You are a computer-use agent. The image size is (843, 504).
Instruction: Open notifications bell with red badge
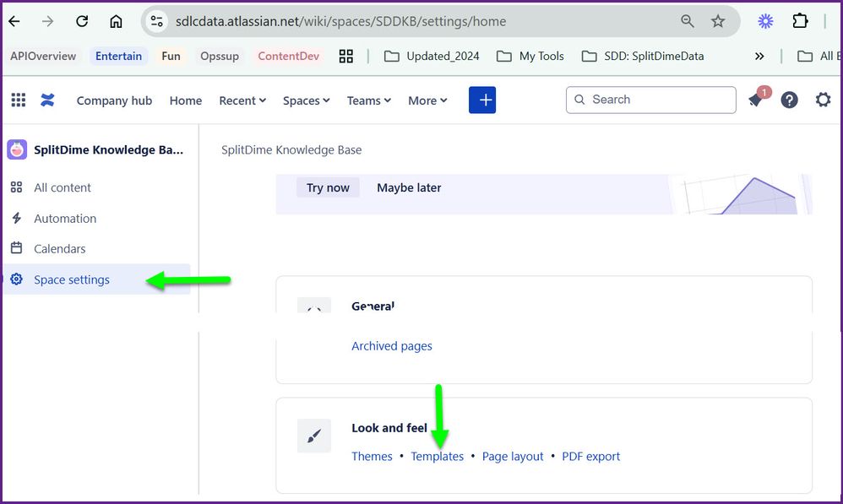pyautogui.click(x=758, y=99)
